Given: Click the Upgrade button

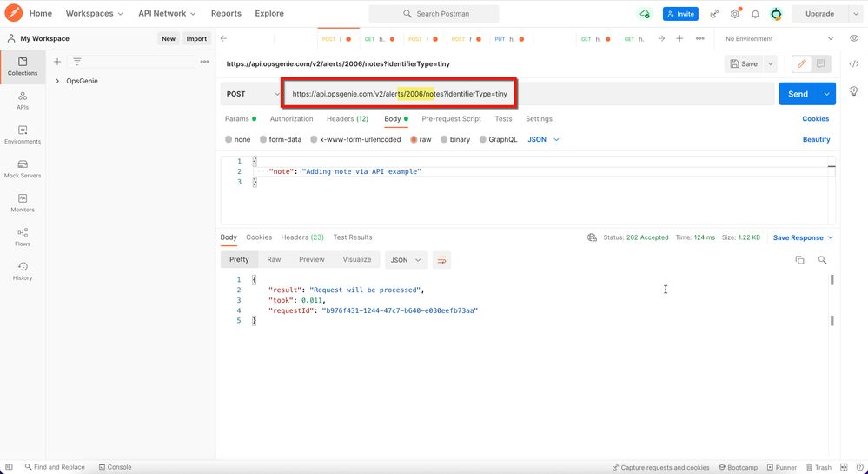Looking at the screenshot, I should tap(820, 14).
